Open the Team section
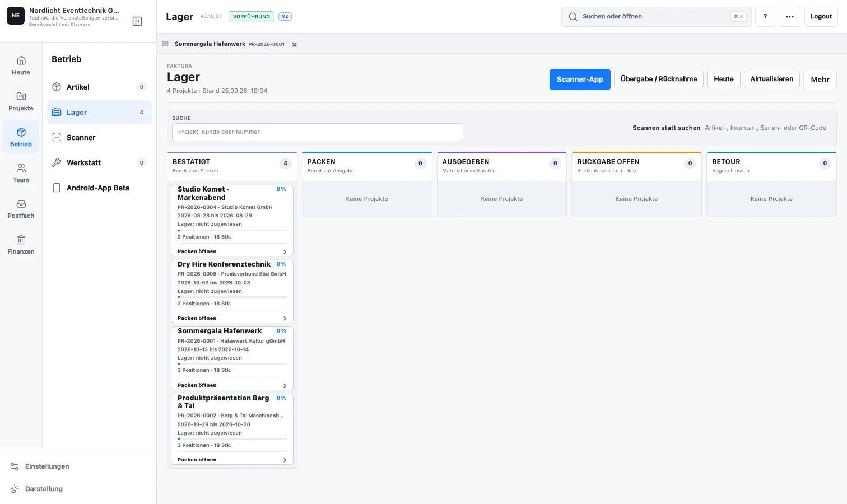Viewport: 847px width, 504px height. click(x=21, y=173)
